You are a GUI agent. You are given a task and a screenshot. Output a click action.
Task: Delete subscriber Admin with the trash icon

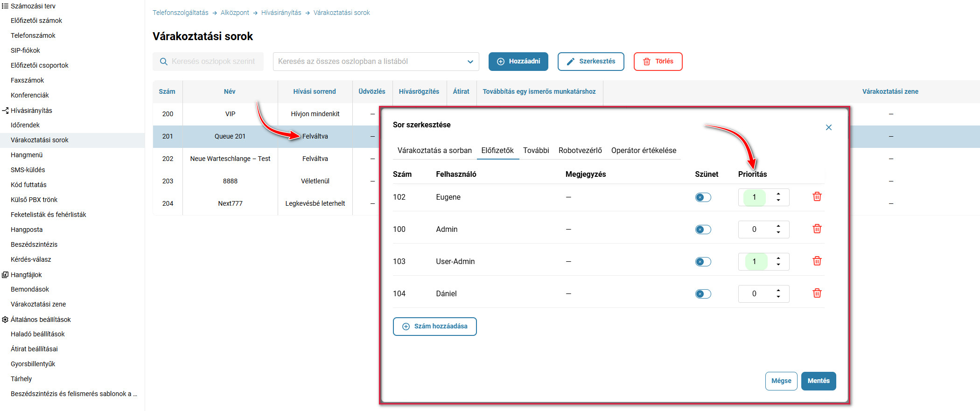coord(817,229)
